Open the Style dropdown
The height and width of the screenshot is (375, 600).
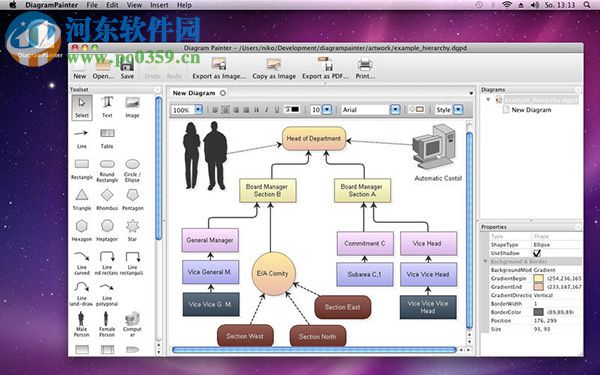coord(458,110)
